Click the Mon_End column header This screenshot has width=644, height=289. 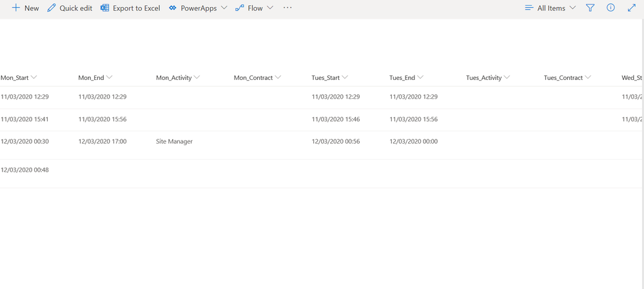(91, 77)
